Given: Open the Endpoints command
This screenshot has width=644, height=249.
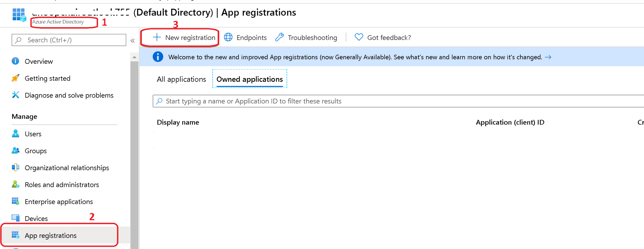Looking at the screenshot, I should pyautogui.click(x=245, y=37).
